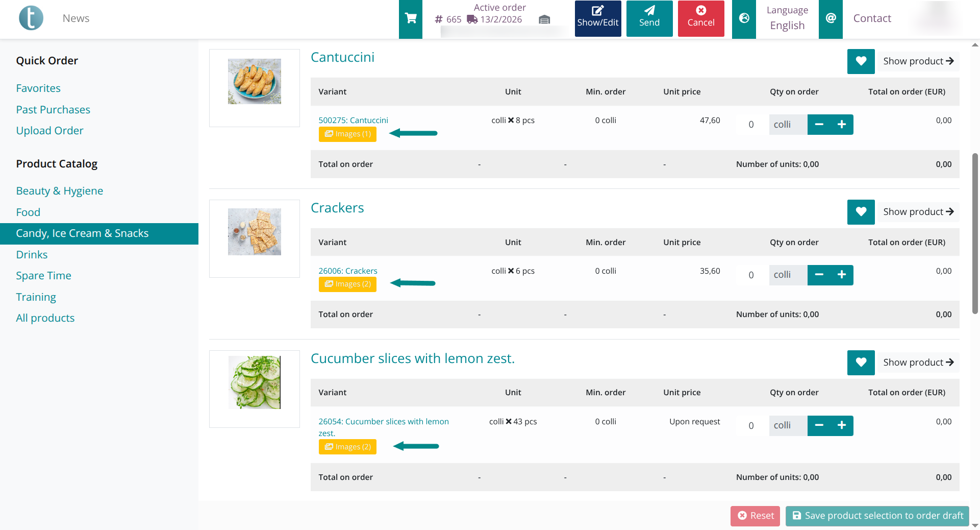The image size is (980, 530).
Task: Click the globe icon next to Language
Action: (x=744, y=18)
